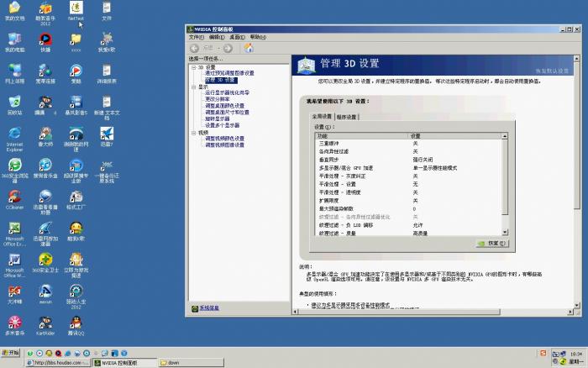
Task: Open the My Documents desktop icon
Action: [14, 11]
